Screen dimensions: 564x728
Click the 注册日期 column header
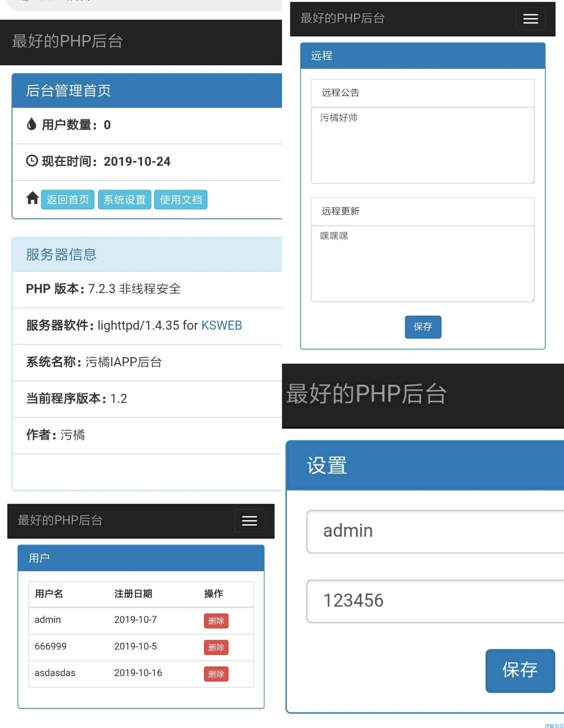[133, 594]
